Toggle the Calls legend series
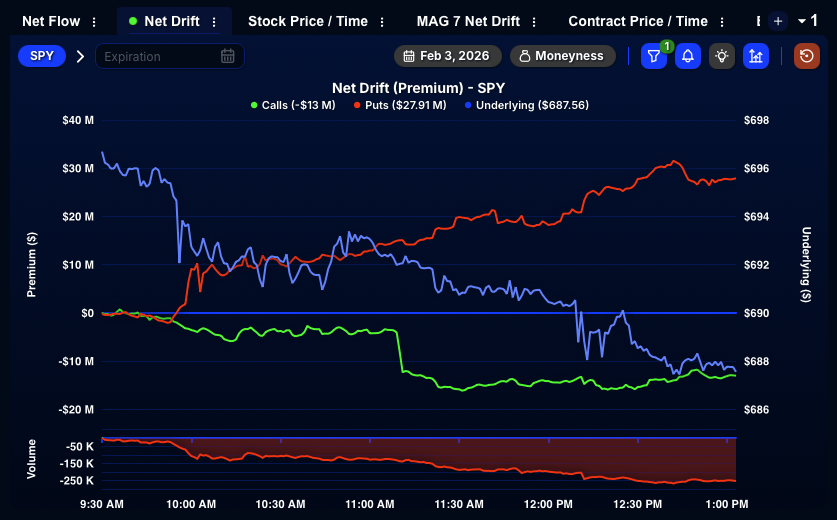 (x=293, y=105)
